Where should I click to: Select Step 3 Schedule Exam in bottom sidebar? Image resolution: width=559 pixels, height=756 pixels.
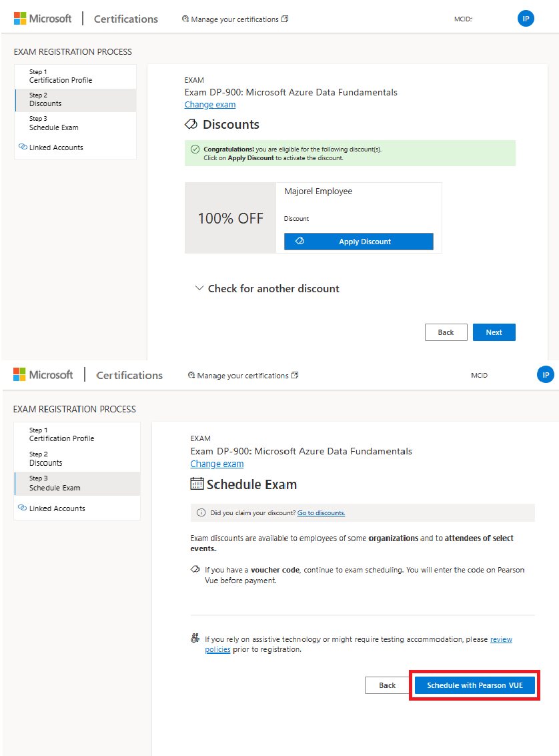(77, 484)
